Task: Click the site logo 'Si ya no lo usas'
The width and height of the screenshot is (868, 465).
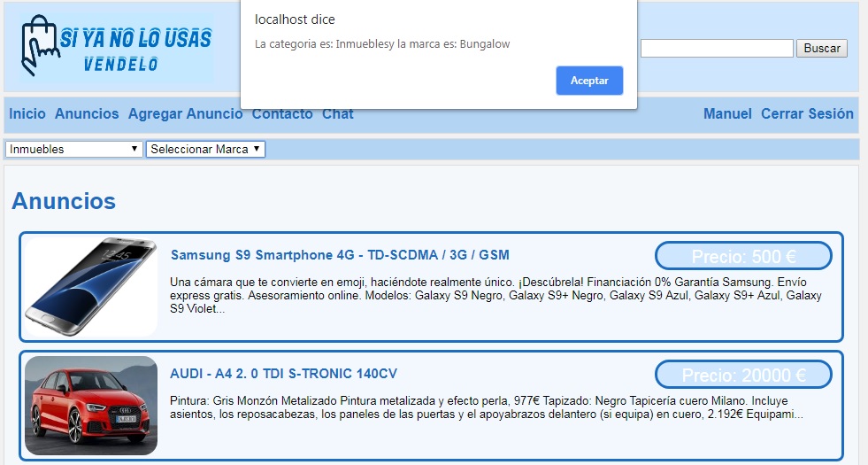Action: pyautogui.click(x=117, y=49)
